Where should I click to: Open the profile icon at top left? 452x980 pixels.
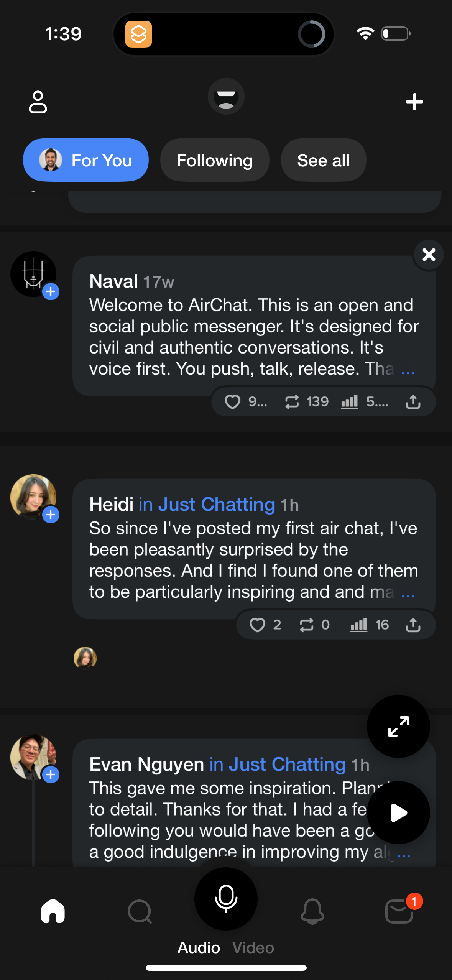point(38,102)
